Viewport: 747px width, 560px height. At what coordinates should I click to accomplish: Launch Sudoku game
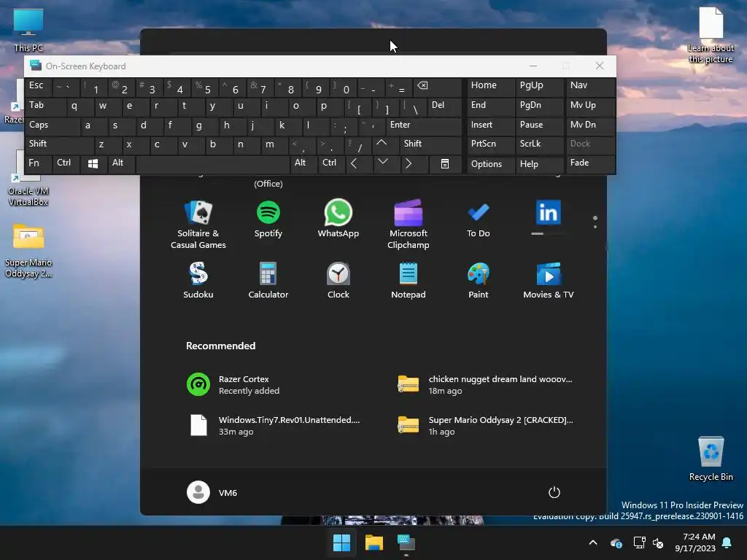[198, 280]
